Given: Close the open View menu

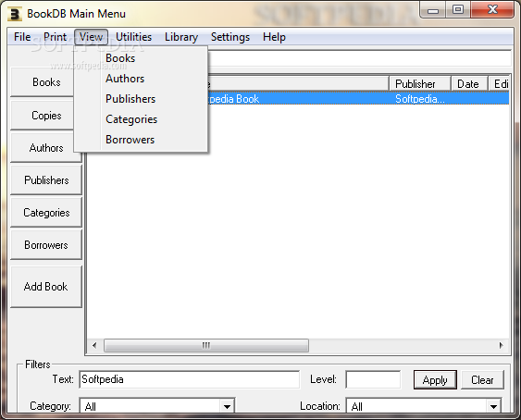Looking at the screenshot, I should [91, 37].
